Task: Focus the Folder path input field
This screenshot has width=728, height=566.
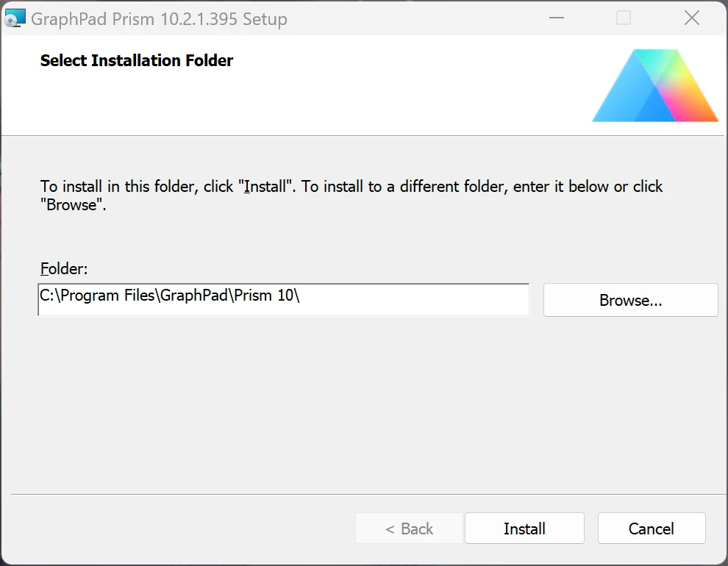Action: [283, 299]
